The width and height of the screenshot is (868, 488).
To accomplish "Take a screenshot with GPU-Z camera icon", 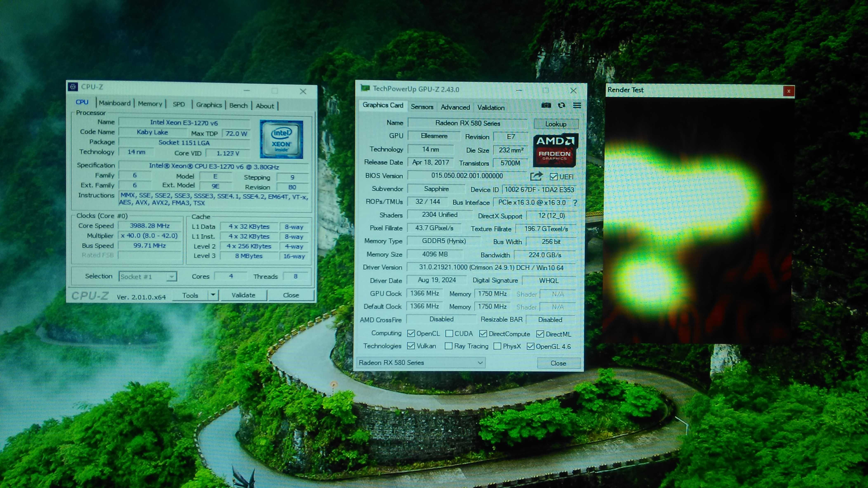I will [546, 105].
